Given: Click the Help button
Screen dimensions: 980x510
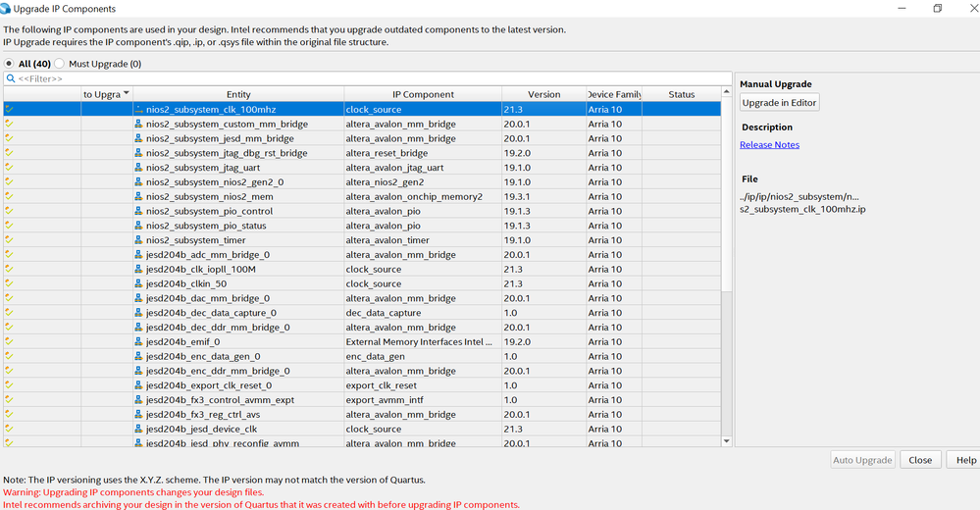Looking at the screenshot, I should [x=965, y=460].
